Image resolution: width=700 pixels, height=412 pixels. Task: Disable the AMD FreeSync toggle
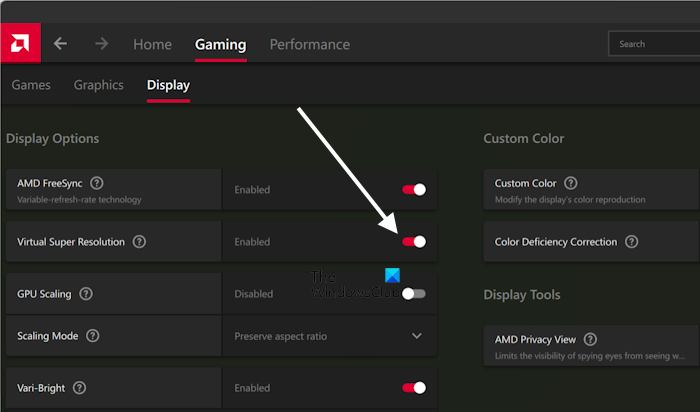pos(414,189)
